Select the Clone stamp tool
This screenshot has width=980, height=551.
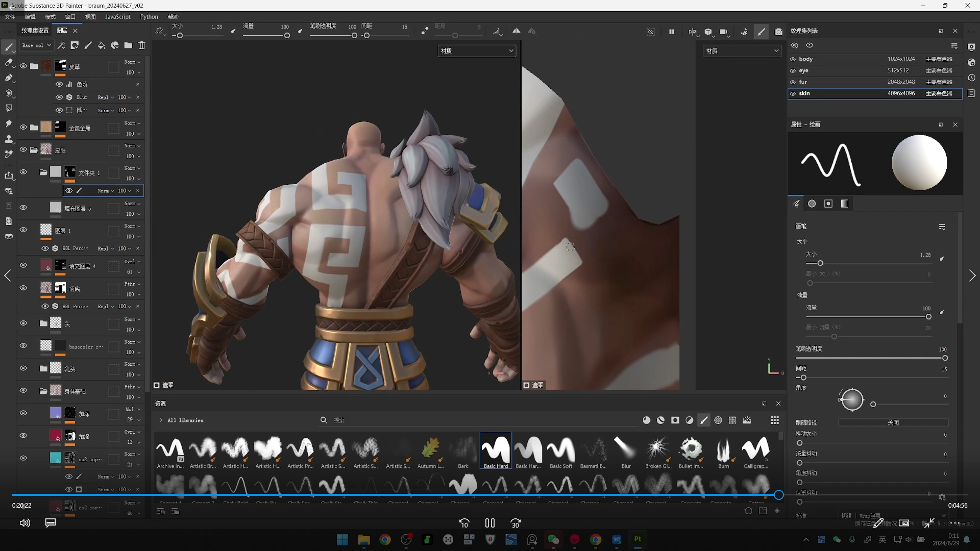[x=9, y=139]
